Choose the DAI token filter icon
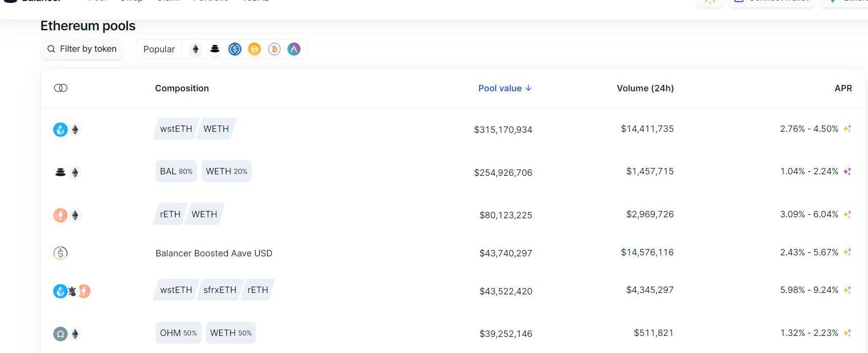Image resolution: width=868 pixels, height=353 pixels. [x=254, y=49]
